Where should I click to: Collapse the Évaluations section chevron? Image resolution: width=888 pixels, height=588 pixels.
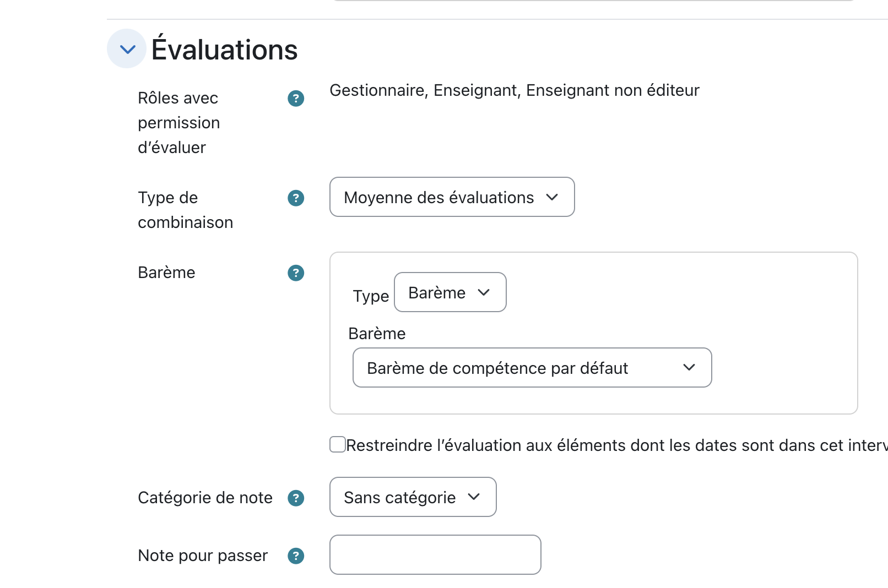[127, 49]
